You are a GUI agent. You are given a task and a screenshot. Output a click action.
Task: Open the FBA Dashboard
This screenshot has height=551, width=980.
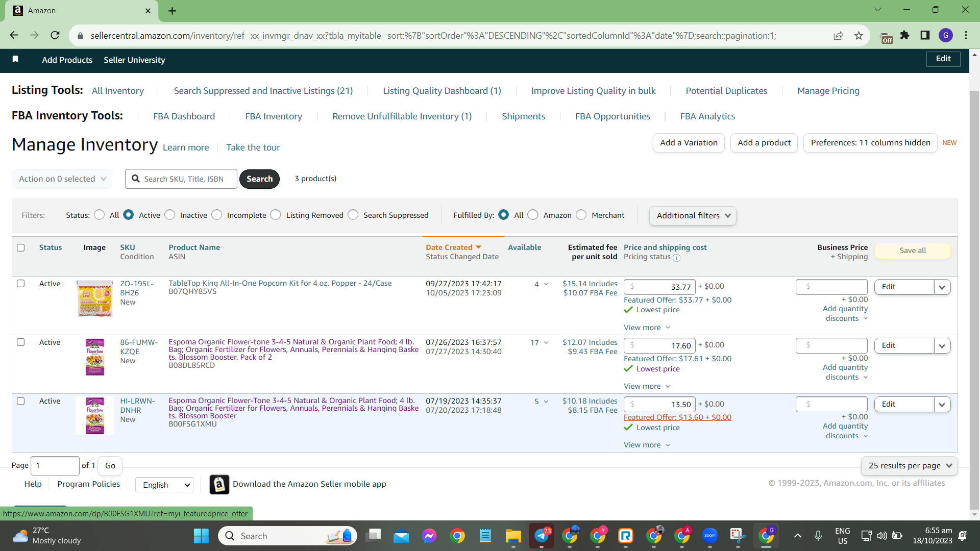click(184, 116)
